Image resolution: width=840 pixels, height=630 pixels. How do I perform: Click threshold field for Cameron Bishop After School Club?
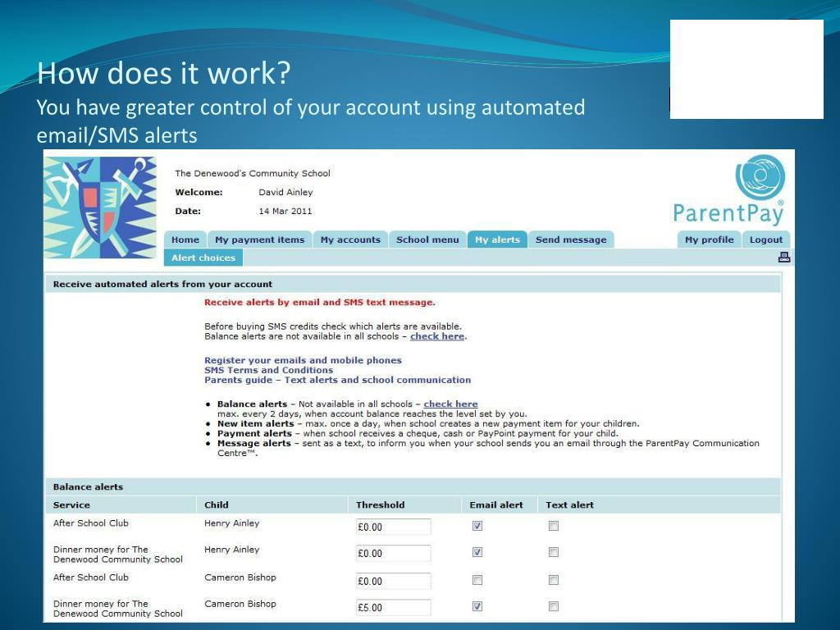393,581
